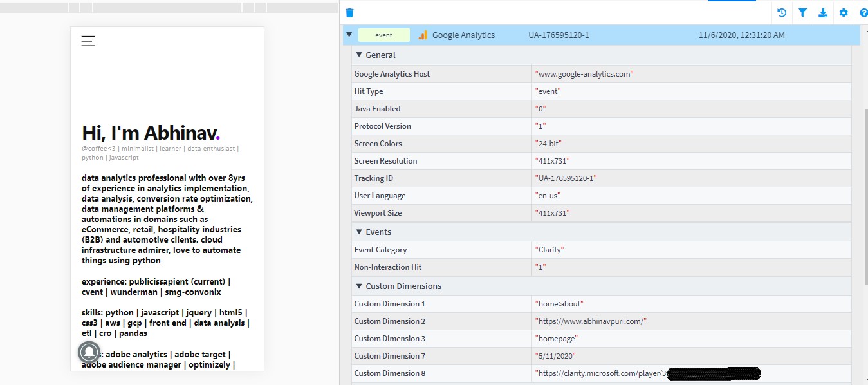The width and height of the screenshot is (868, 385).
Task: Click the help question mark icon
Action: [x=863, y=13]
